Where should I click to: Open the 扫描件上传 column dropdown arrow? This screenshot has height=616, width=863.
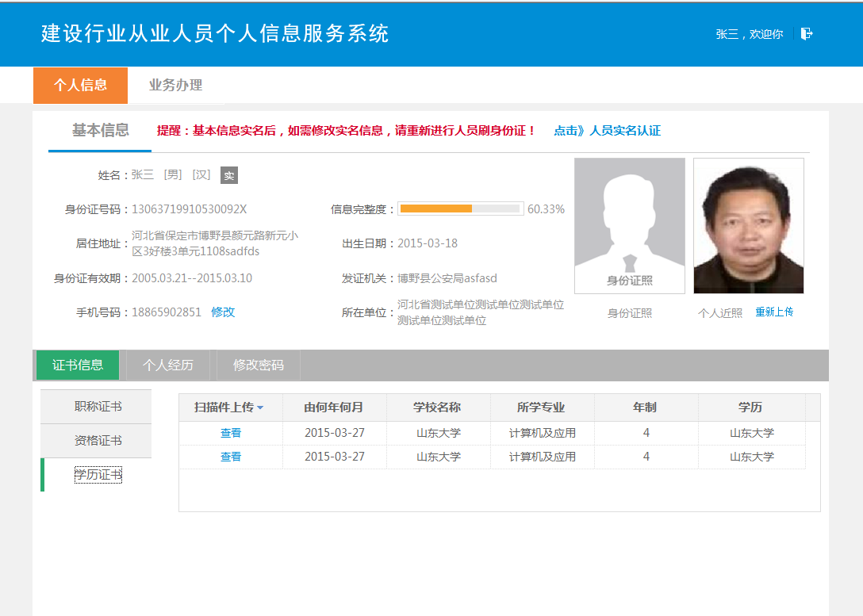(x=260, y=407)
